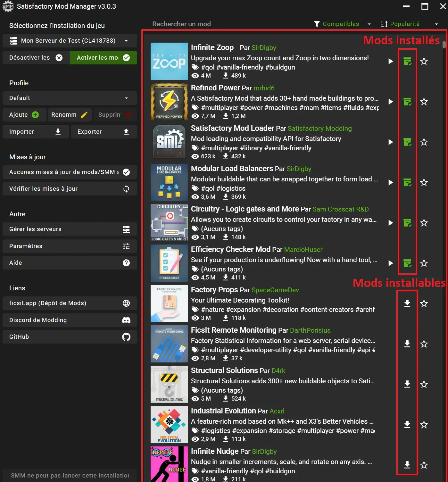
Task: Click the Paramètres sliders icon
Action: tap(126, 246)
